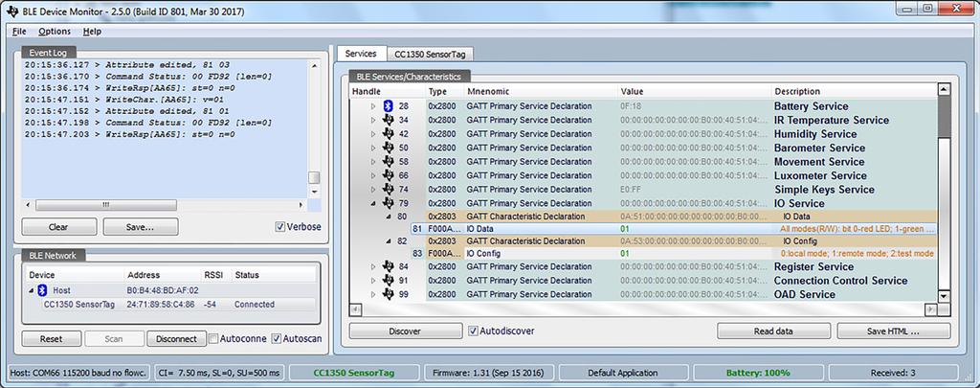Image resolution: width=980 pixels, height=388 pixels.
Task: Collapse handle 82 IO Config declaration
Action: (388, 240)
